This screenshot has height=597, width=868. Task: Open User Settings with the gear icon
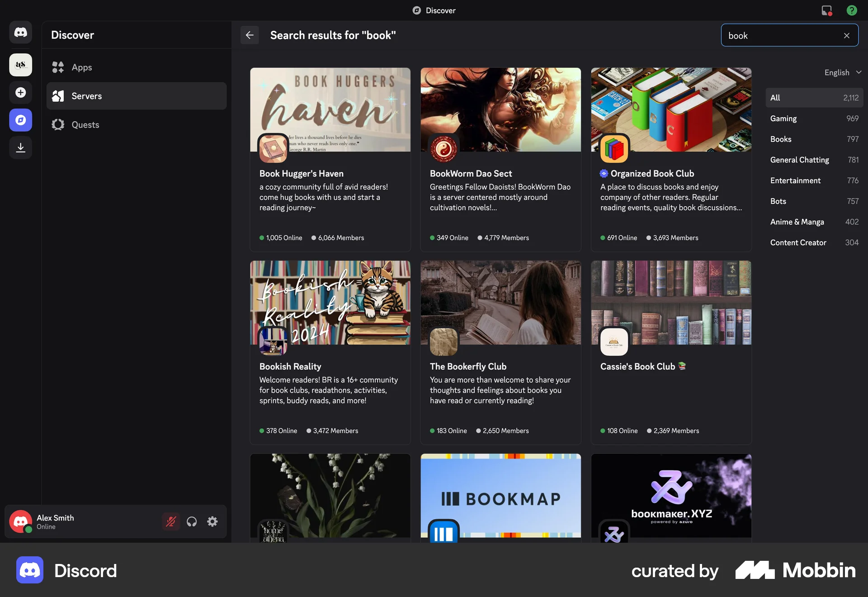212,521
